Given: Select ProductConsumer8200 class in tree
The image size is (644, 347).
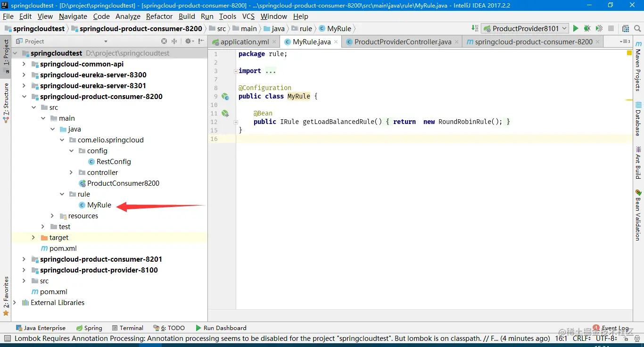Looking at the screenshot, I should pyautogui.click(x=123, y=183).
